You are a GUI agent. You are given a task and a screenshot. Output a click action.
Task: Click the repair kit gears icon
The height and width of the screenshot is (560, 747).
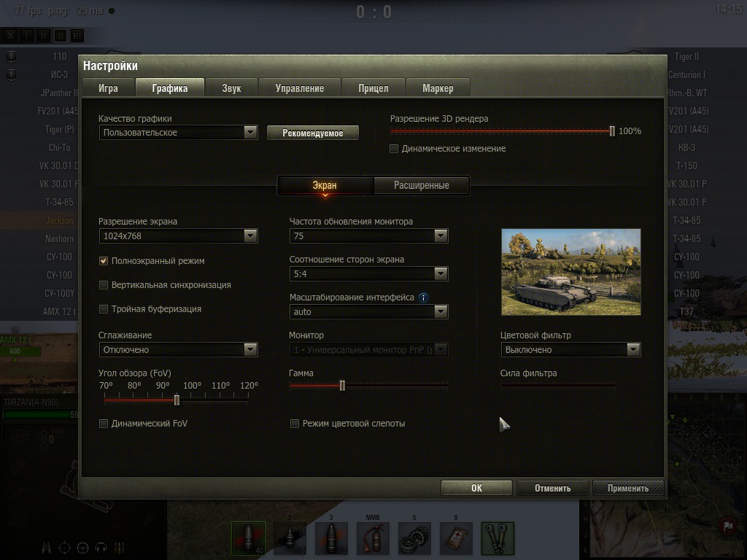(x=414, y=539)
